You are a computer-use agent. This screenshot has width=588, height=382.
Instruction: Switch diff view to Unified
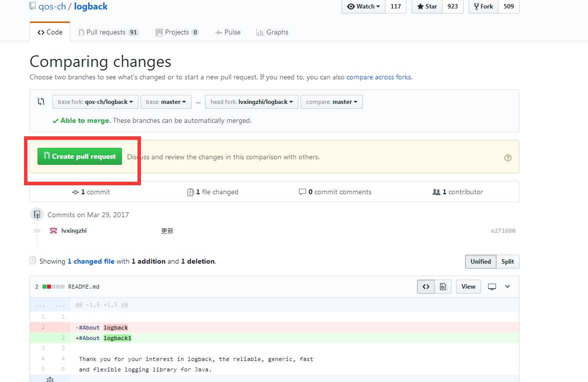click(480, 262)
